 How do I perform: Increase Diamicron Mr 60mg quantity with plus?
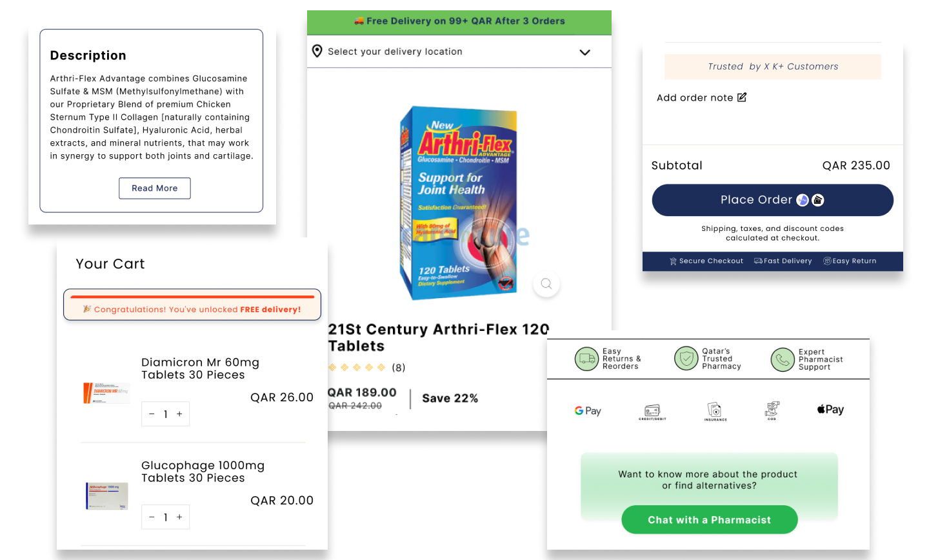[179, 414]
